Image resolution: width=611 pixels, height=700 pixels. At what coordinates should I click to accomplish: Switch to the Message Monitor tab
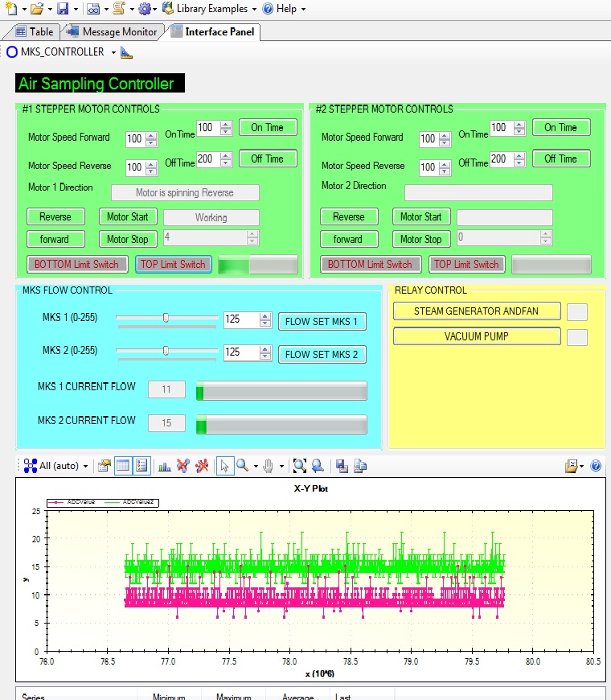[112, 32]
